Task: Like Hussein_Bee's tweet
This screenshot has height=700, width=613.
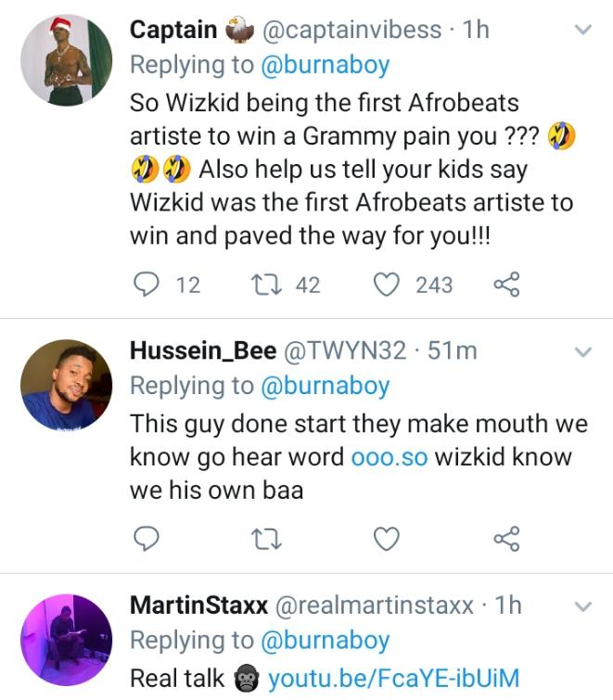Action: [x=386, y=538]
